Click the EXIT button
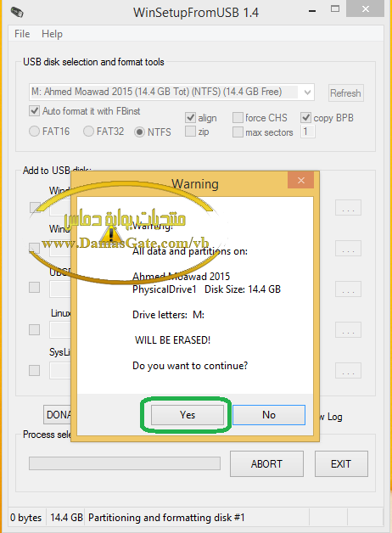 [341, 464]
